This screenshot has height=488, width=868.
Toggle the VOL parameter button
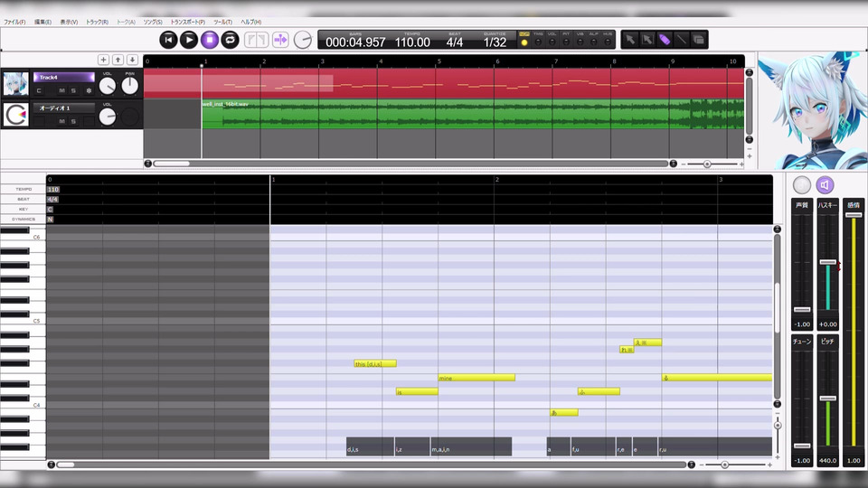pos(552,42)
